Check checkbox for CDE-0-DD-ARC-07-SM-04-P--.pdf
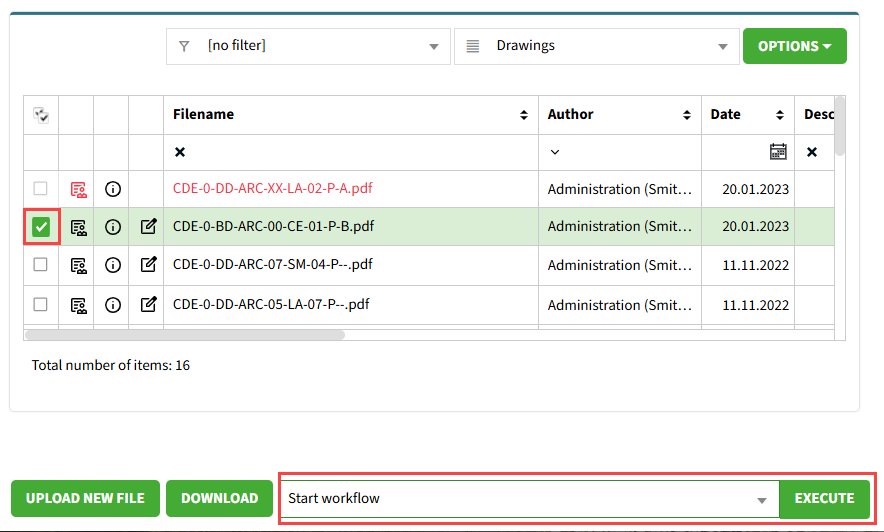Image resolution: width=884 pixels, height=532 pixels. click(41, 265)
